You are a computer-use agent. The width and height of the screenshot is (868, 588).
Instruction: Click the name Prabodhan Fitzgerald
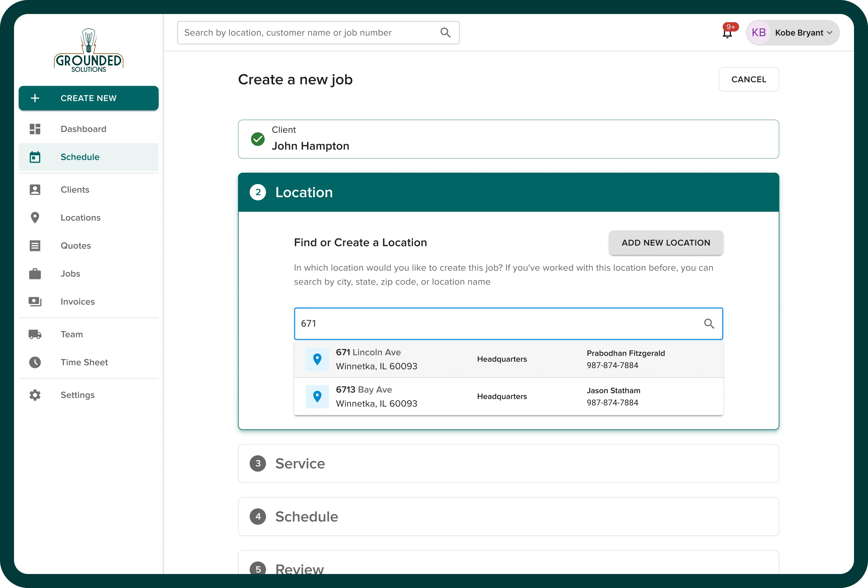(x=626, y=353)
